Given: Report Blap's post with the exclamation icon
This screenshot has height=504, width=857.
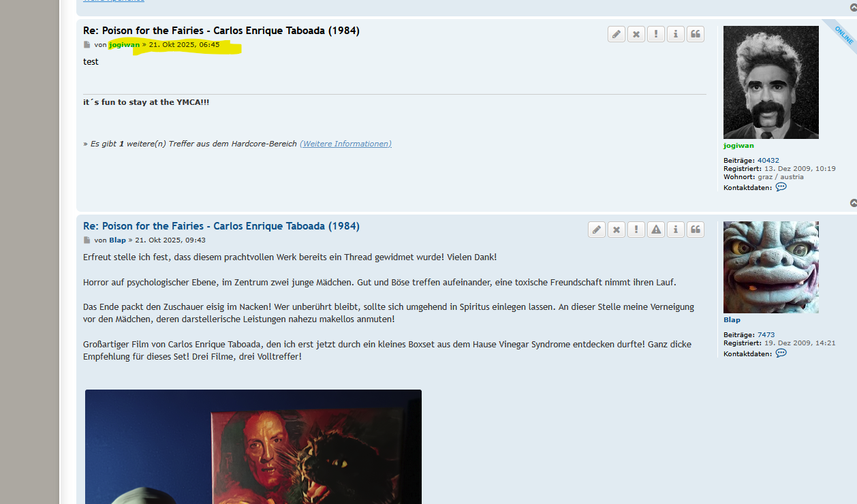Looking at the screenshot, I should click(x=636, y=230).
